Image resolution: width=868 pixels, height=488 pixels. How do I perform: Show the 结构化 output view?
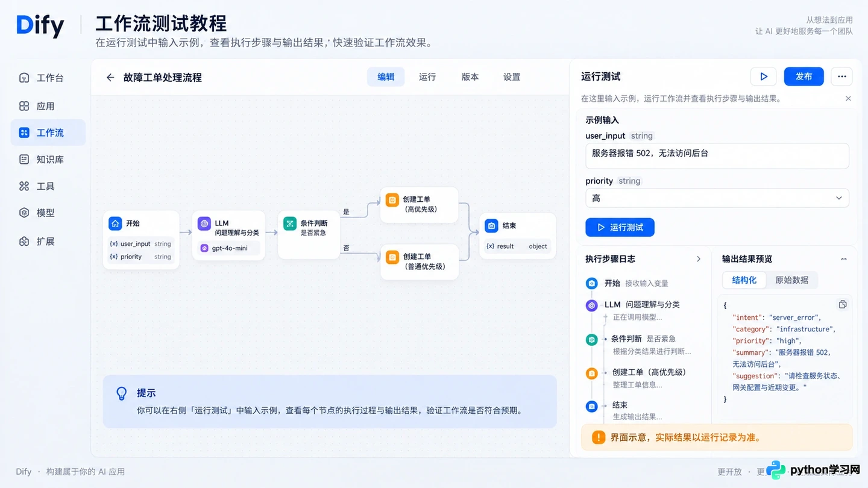pyautogui.click(x=744, y=280)
